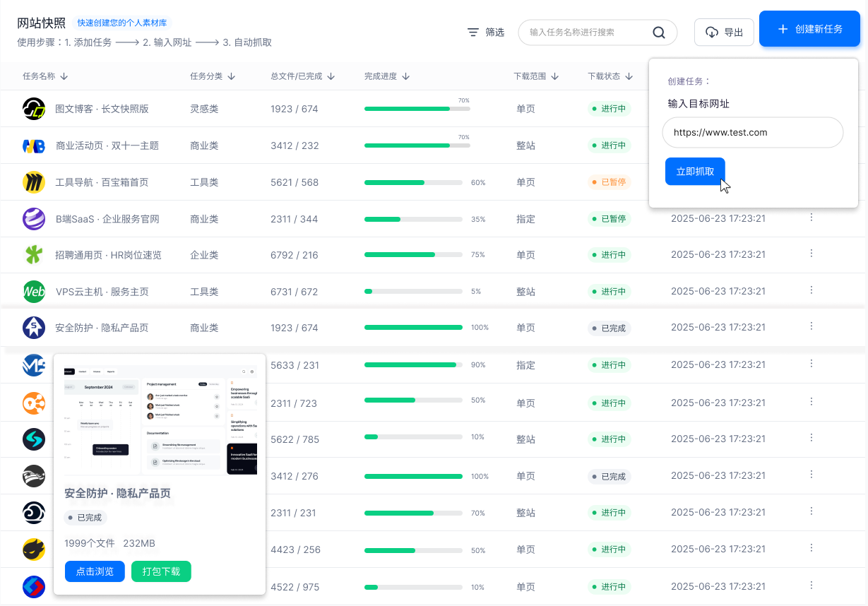Sort by the 下载状态 column arrow
Screen dimensions: 868x606
point(628,76)
